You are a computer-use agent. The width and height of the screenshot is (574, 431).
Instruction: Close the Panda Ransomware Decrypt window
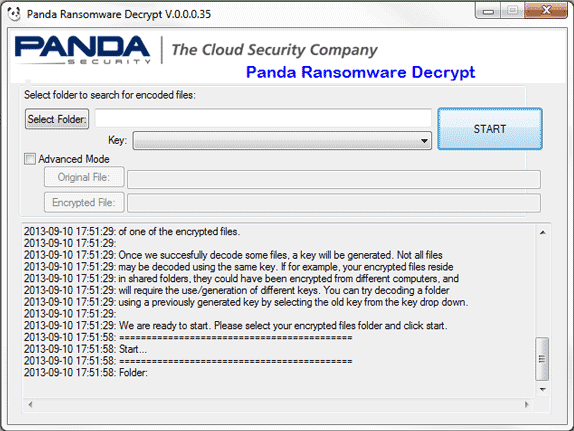(x=546, y=10)
